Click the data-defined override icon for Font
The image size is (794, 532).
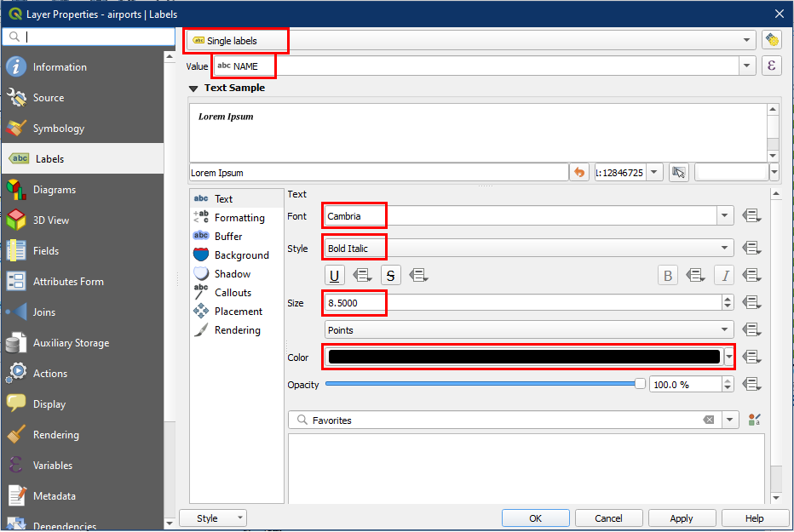(x=751, y=216)
